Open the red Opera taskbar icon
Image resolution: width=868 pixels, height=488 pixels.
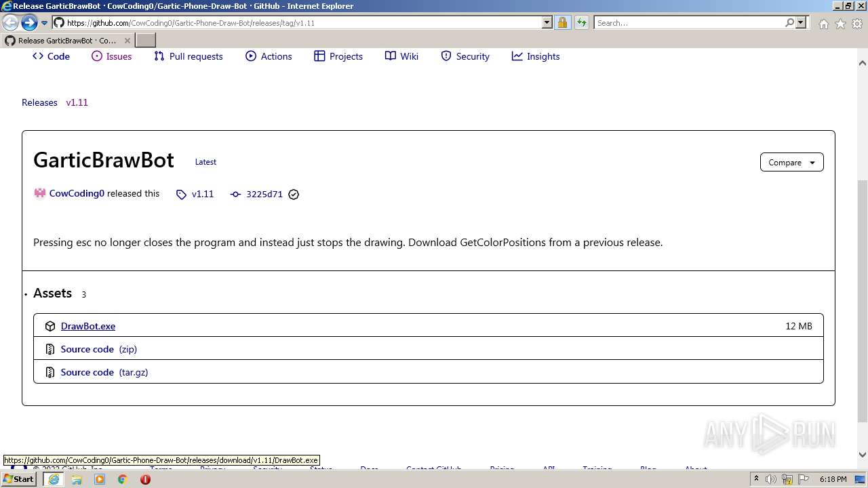click(145, 479)
